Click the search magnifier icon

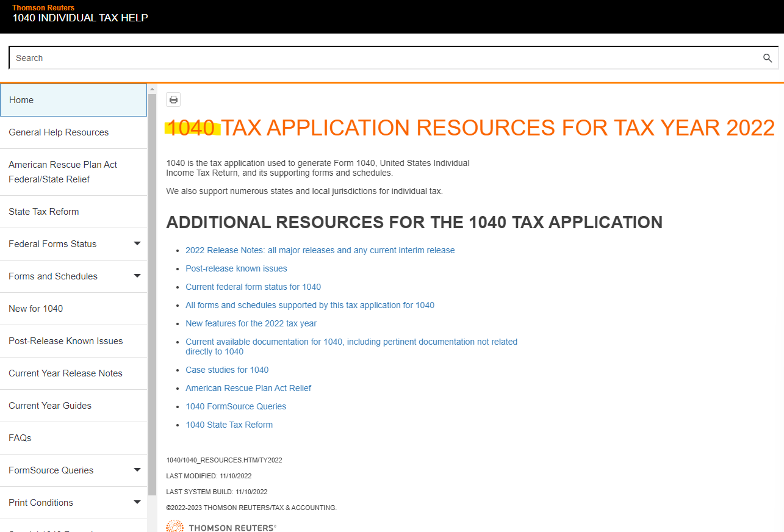click(x=768, y=58)
